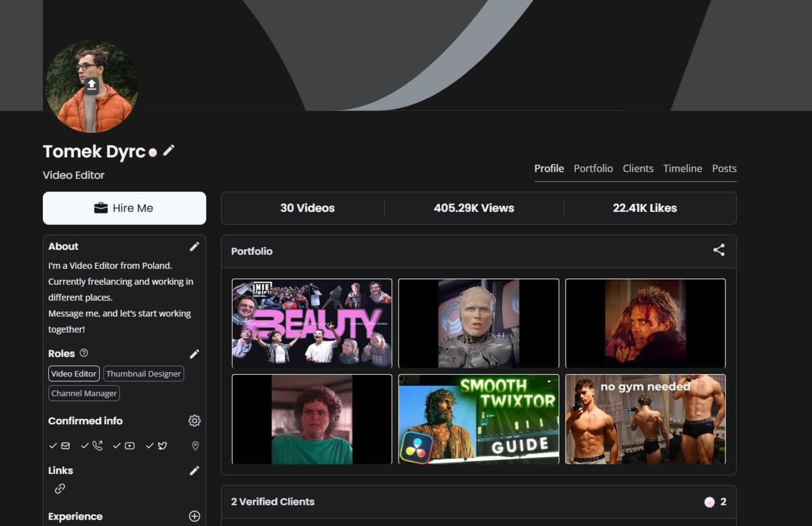
Task: Select the Channel Manager role tag
Action: click(x=84, y=393)
